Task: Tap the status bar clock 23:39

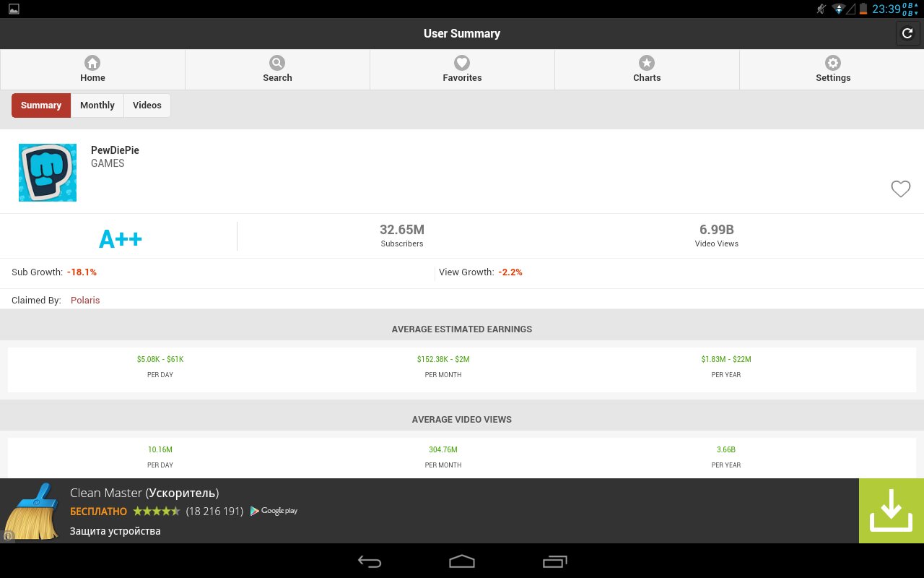Action: 886,9
